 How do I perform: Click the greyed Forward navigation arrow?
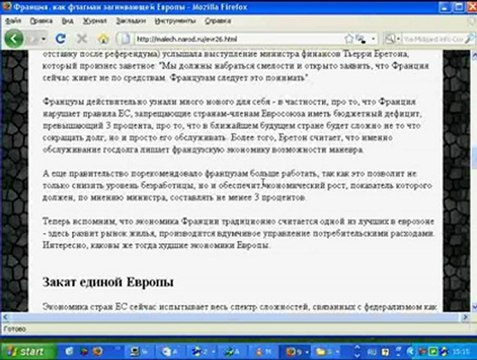33,39
